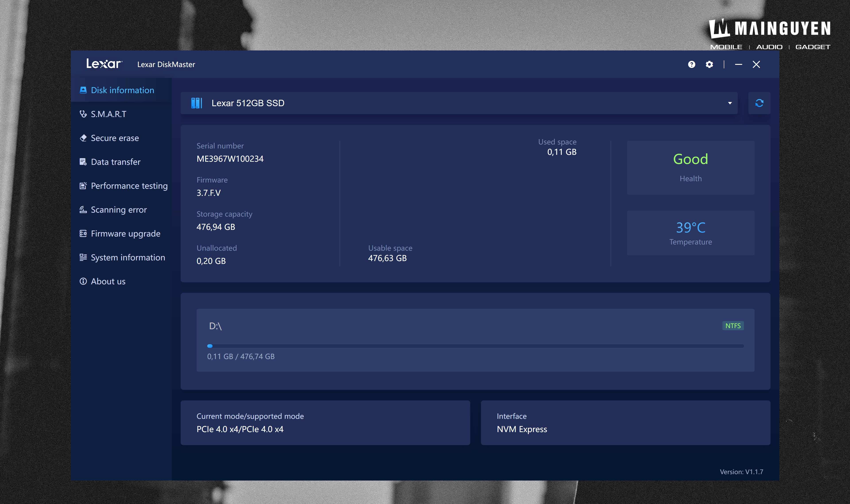Open the Performance testing menu item
The width and height of the screenshot is (850, 504).
[129, 186]
